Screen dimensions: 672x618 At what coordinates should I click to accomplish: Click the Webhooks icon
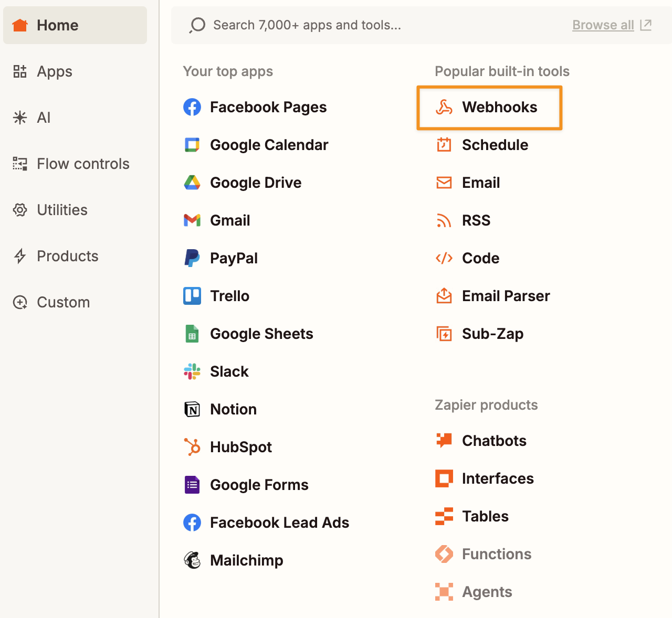tap(444, 108)
